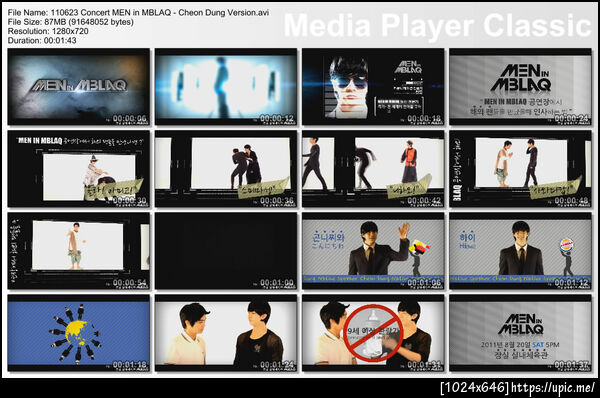Click the File Size 87MB text
Viewport: 600px width, 398px height.
click(71, 22)
